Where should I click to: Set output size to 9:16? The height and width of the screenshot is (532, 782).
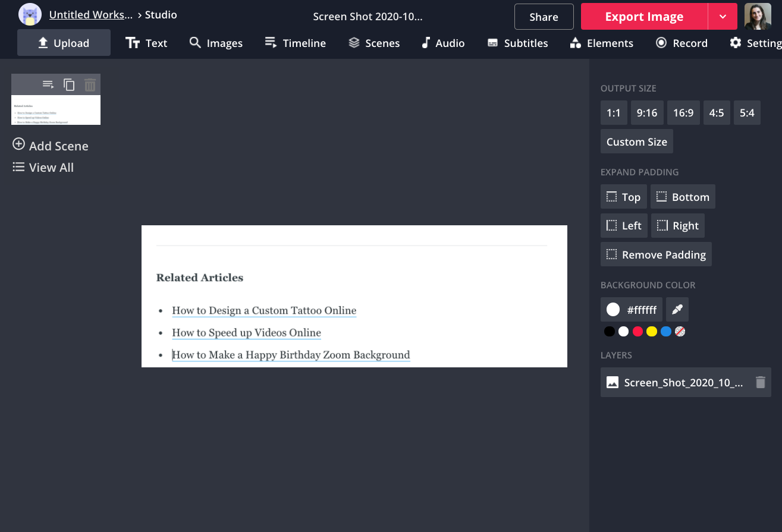[647, 113]
